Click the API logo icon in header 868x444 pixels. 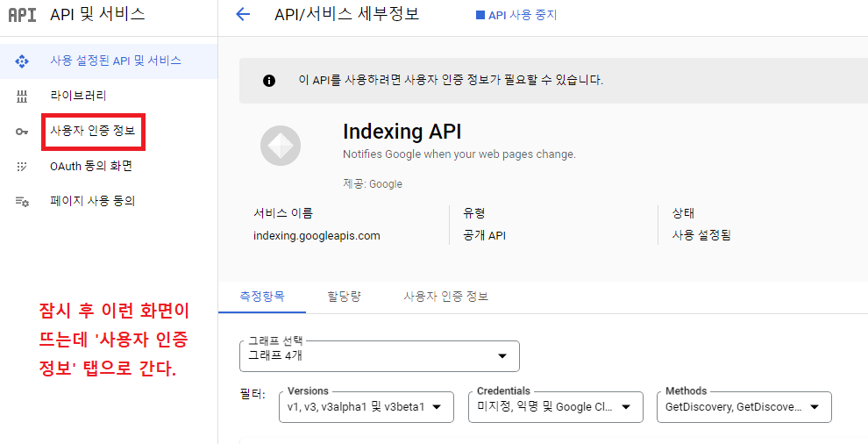point(22,14)
